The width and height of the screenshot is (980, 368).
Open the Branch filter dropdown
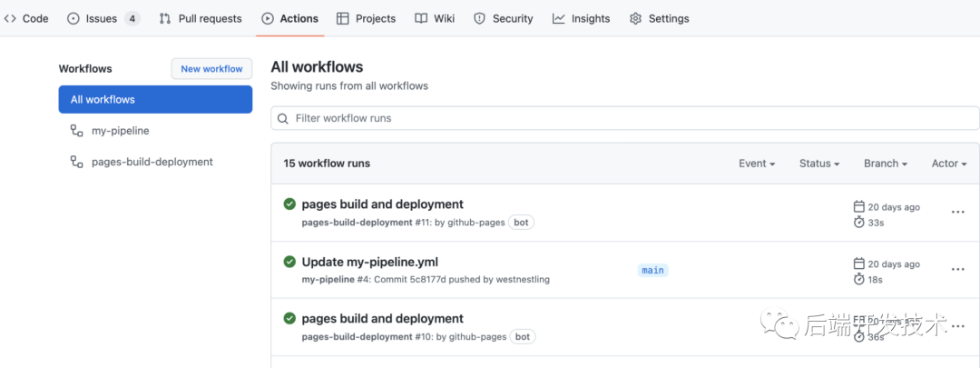[886, 164]
